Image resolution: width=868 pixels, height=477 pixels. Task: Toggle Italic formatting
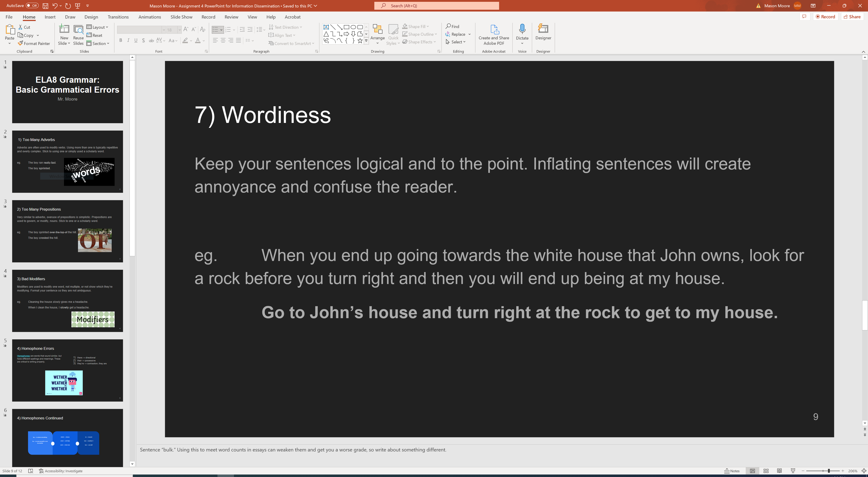pos(128,40)
